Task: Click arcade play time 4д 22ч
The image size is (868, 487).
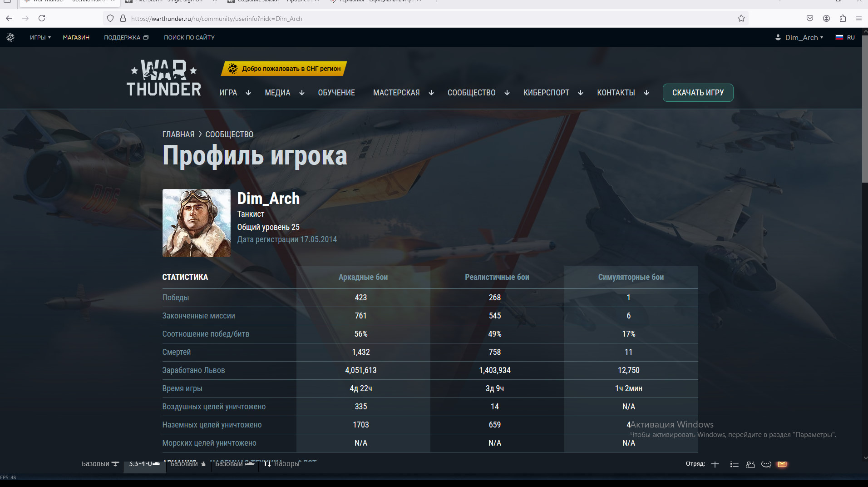Action: click(x=361, y=388)
